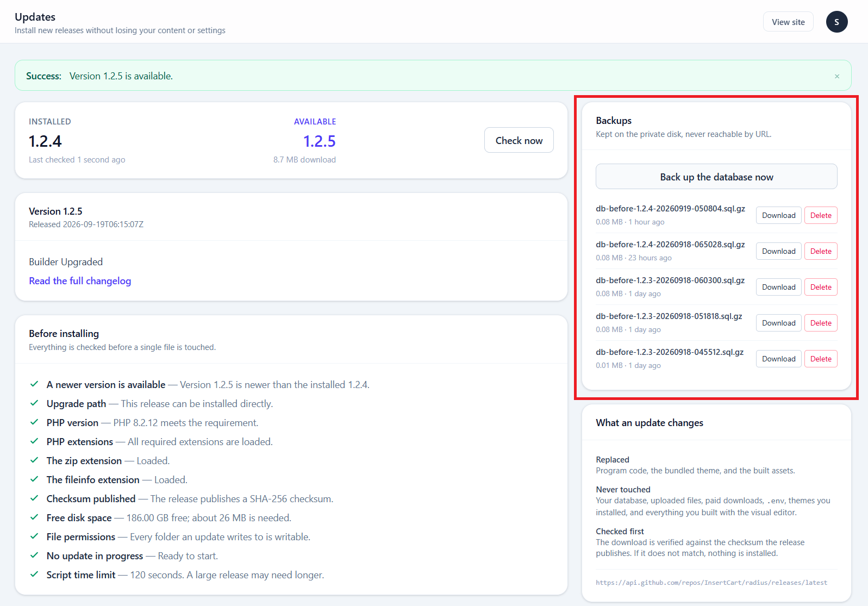
Task: Click the '8.7 MB download' text
Action: (304, 160)
